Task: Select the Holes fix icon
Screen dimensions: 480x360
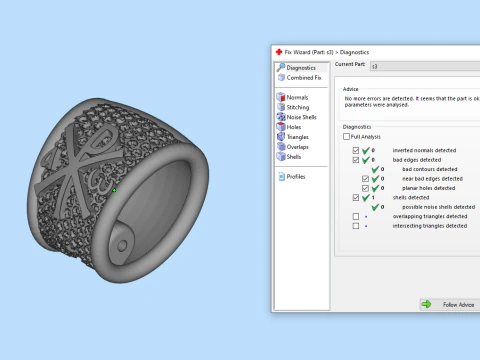Action: [x=281, y=127]
